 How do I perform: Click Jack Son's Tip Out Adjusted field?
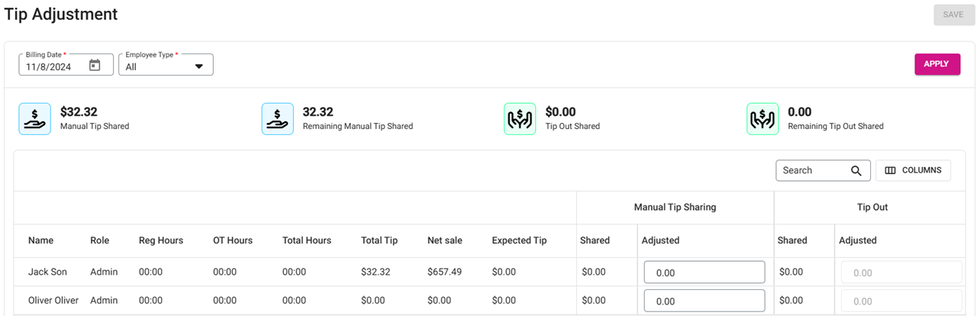pyautogui.click(x=901, y=272)
